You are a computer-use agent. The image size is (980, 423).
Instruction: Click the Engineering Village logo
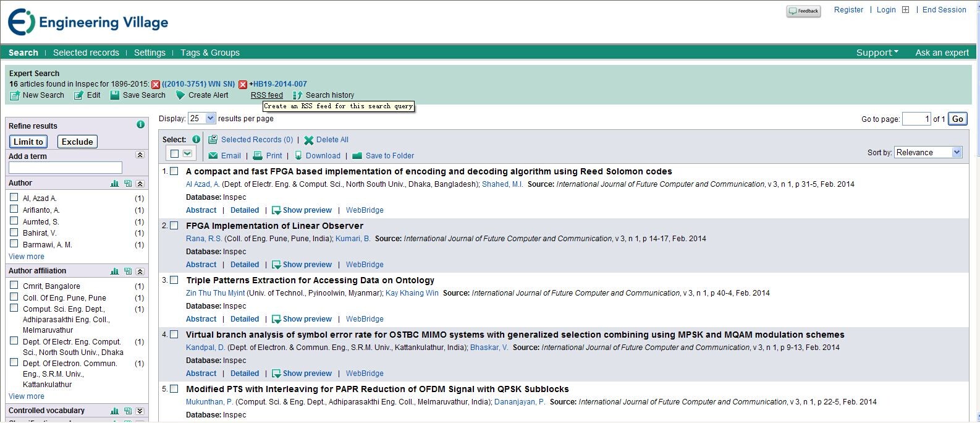pyautogui.click(x=88, y=23)
